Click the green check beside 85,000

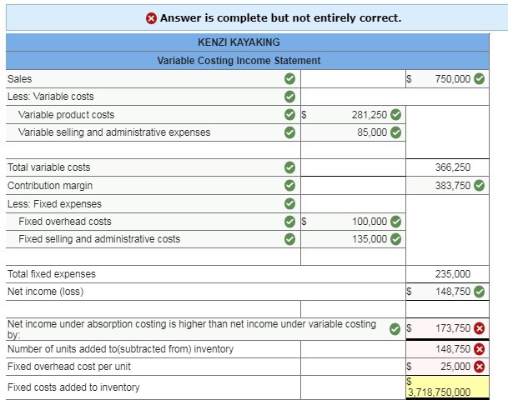pyautogui.click(x=395, y=132)
